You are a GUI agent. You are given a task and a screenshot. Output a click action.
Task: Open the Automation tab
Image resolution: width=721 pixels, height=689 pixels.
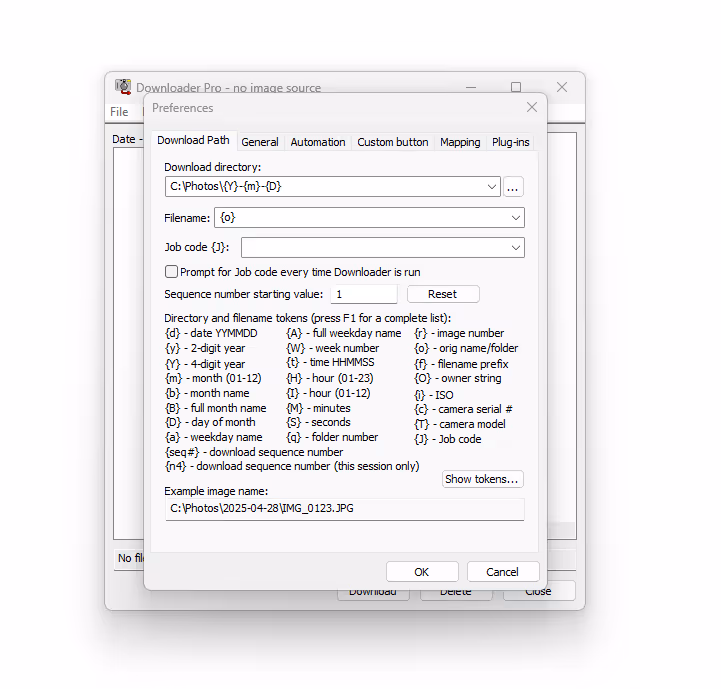318,142
